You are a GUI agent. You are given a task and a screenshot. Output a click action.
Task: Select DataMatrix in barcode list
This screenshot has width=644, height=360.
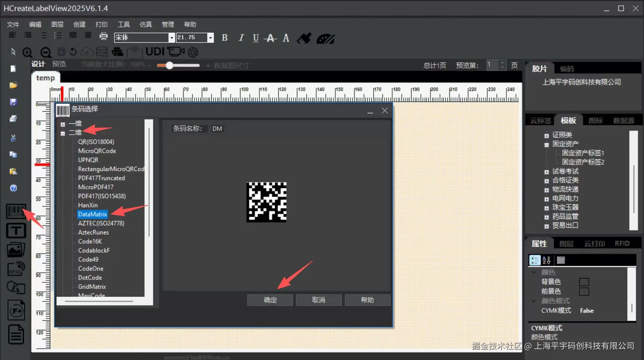point(93,214)
